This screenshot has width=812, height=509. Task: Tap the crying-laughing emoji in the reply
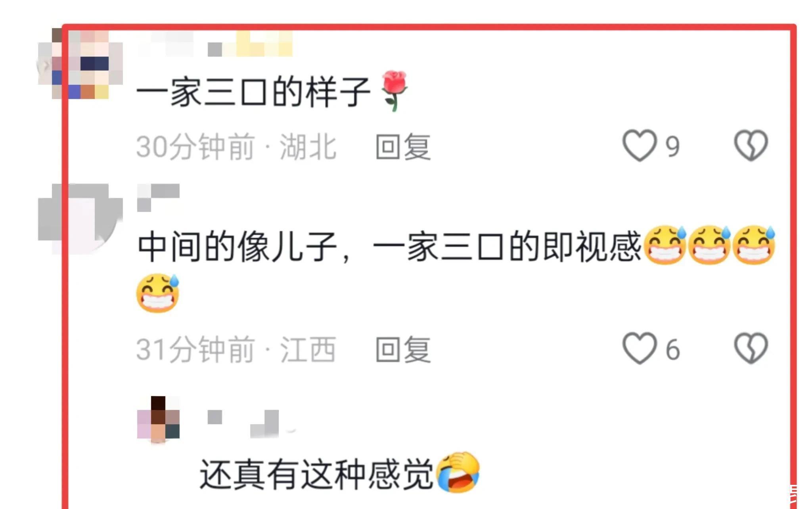click(458, 472)
